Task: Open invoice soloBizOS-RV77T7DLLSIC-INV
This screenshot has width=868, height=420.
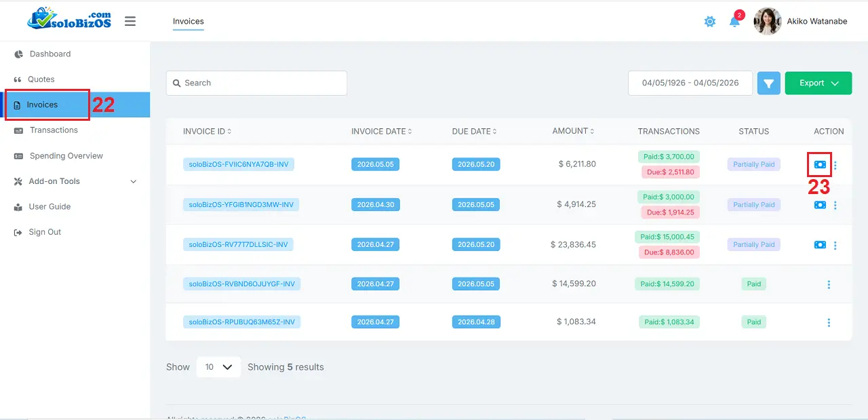Action: pos(238,244)
